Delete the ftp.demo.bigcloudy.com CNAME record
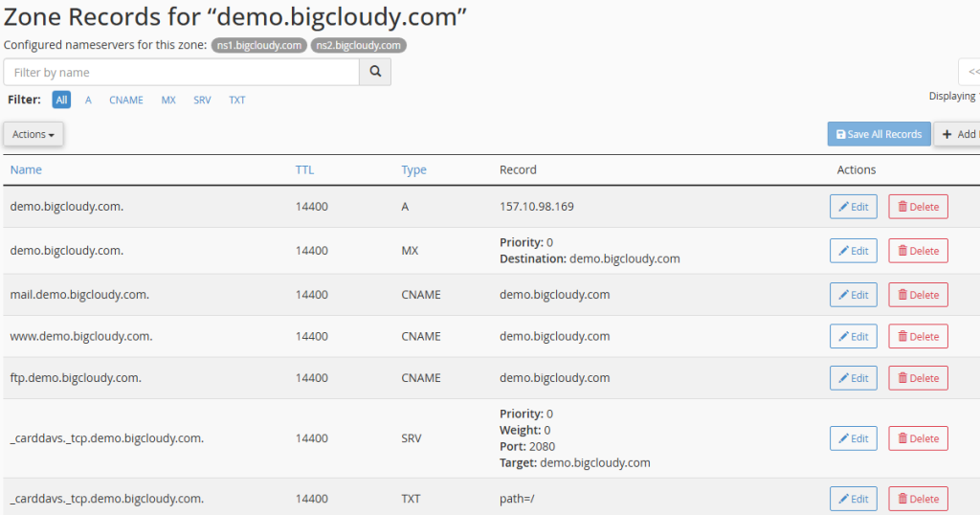The height and width of the screenshot is (515, 980). [918, 378]
